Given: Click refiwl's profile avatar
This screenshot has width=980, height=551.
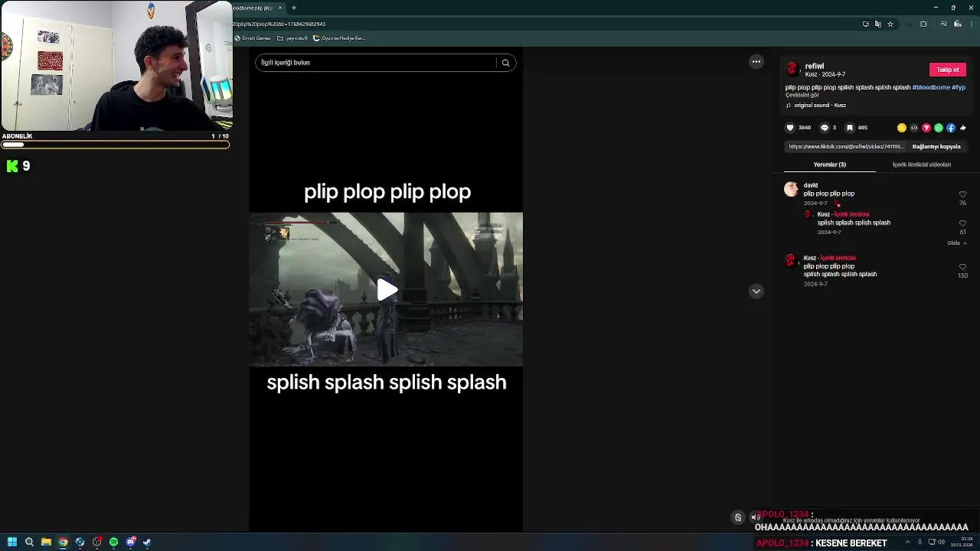Looking at the screenshot, I should (x=792, y=70).
